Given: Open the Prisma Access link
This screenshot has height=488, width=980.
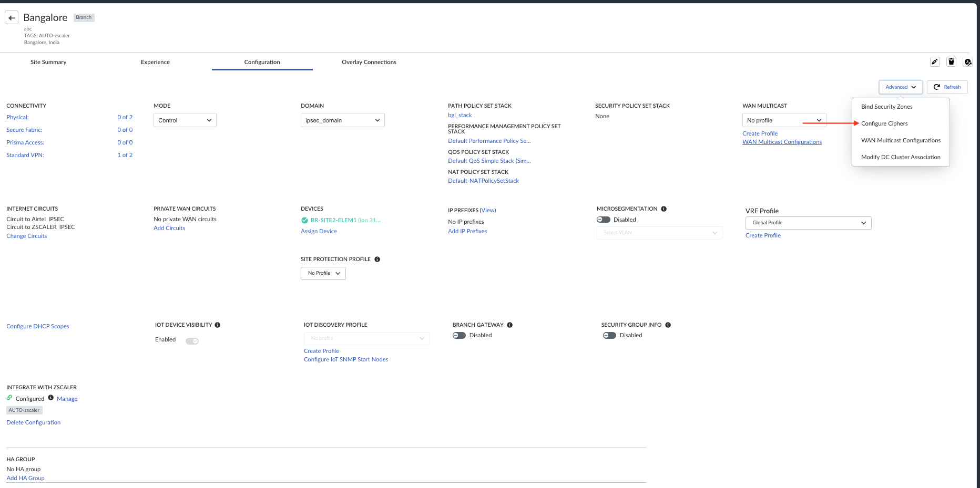Looking at the screenshot, I should pos(25,142).
